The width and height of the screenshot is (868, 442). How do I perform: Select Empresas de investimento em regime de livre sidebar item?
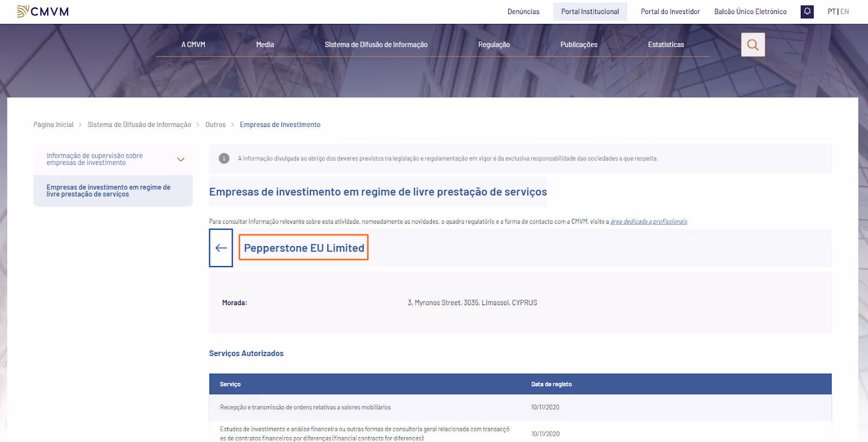pos(113,191)
